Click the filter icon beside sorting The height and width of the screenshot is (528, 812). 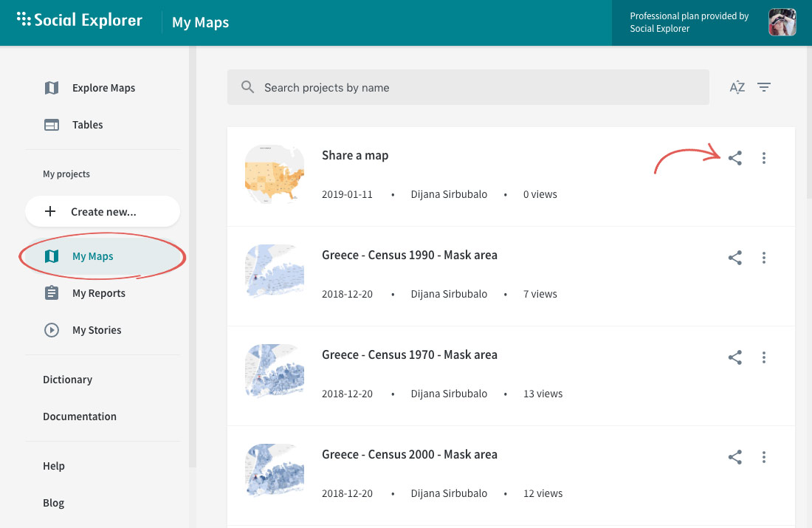pos(764,87)
